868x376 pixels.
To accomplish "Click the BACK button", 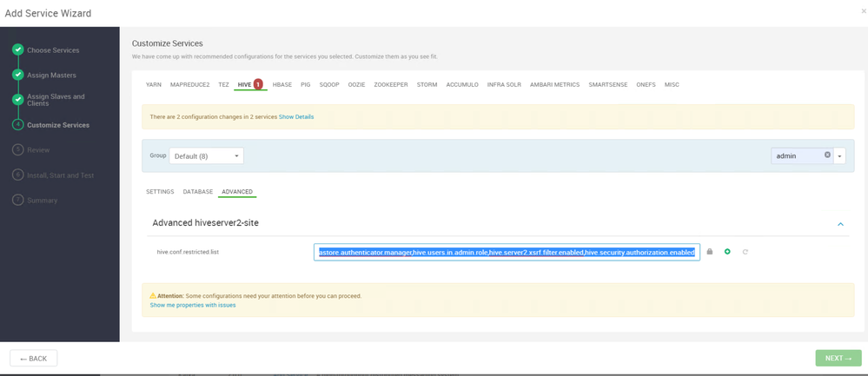I will click(33, 359).
